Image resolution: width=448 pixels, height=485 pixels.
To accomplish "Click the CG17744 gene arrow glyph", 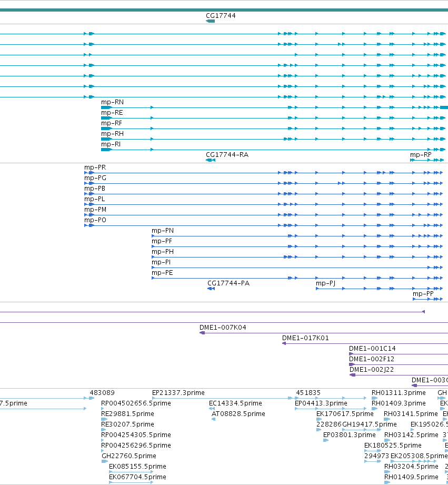I will 210,21.
